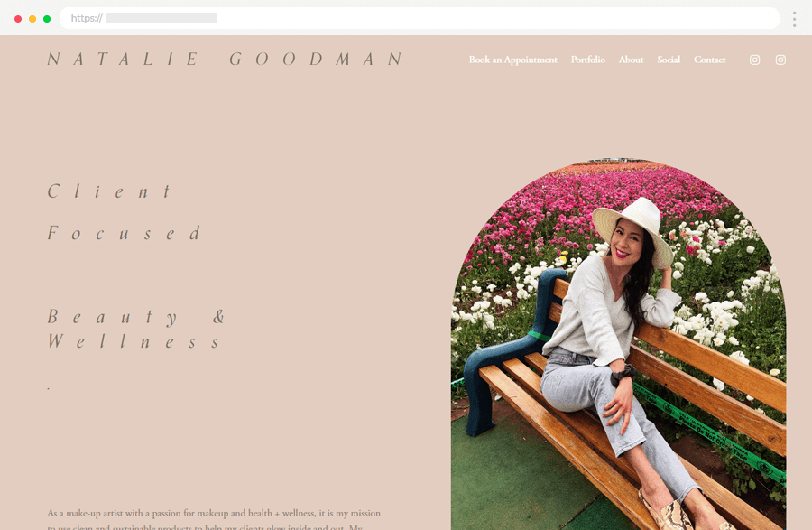Go to the Portfolio page
The image size is (812, 530).
tap(587, 60)
